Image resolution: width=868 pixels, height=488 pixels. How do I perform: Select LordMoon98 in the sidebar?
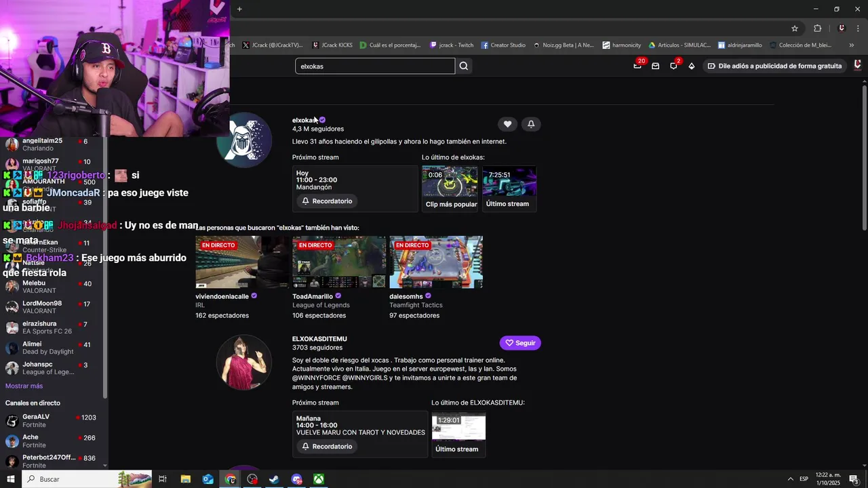[x=53, y=307]
